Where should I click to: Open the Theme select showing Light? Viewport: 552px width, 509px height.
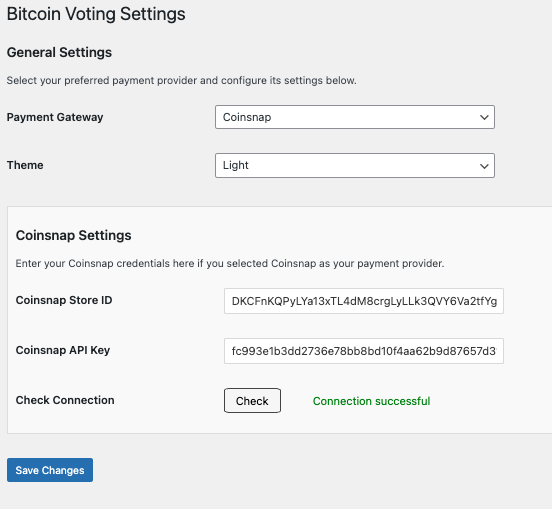click(x=355, y=165)
